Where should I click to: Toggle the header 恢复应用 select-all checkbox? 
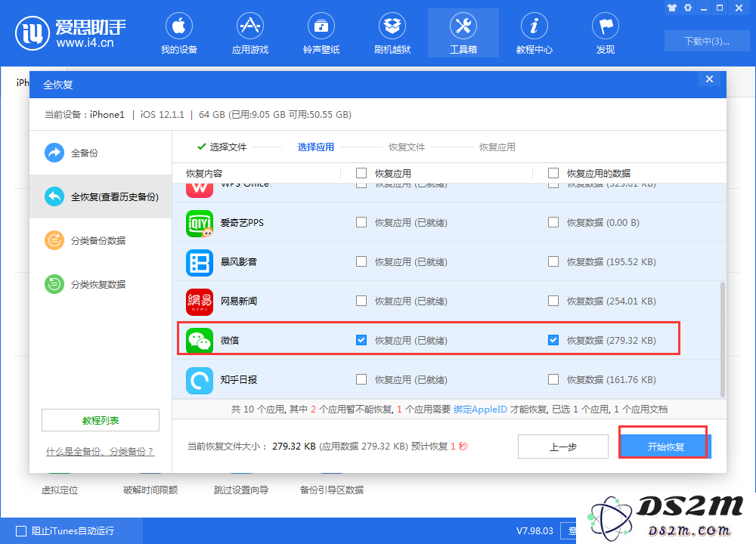pos(361,173)
